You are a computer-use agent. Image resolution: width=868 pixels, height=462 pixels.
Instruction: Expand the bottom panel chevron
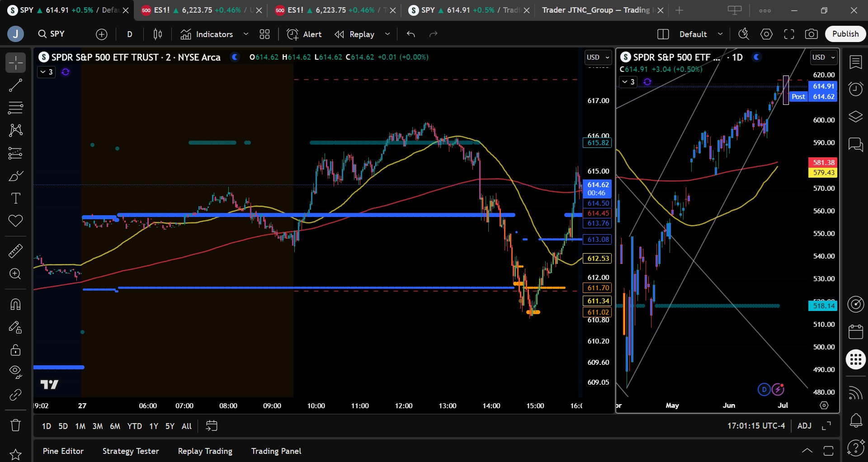click(807, 451)
